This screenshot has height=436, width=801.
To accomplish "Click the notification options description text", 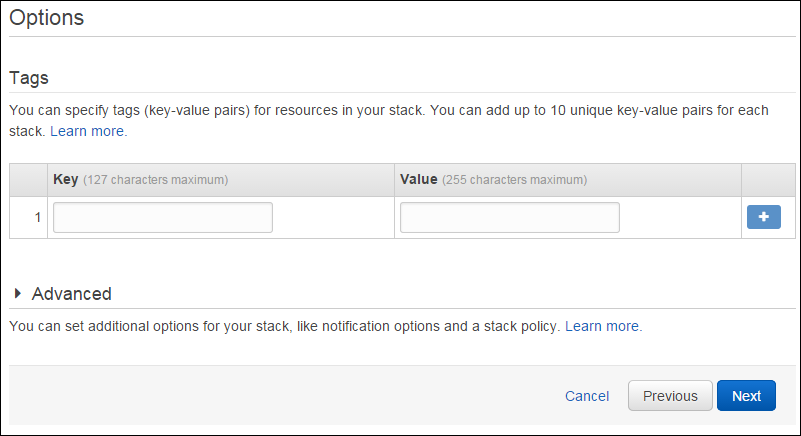I will (x=285, y=326).
